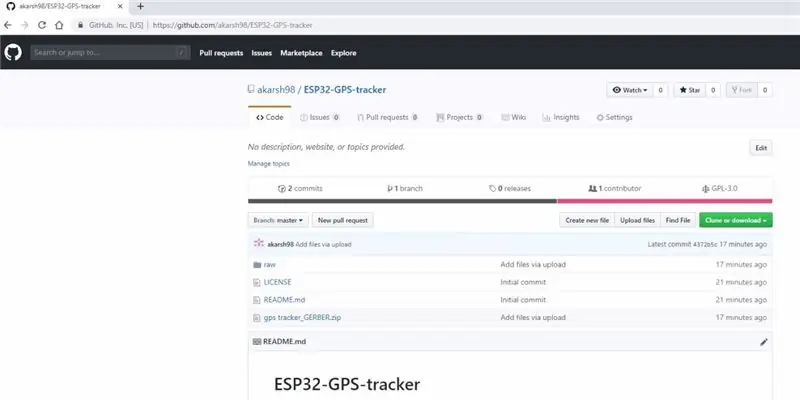800x400 pixels.
Task: Switch to the repository Issues tab
Action: pyautogui.click(x=319, y=117)
